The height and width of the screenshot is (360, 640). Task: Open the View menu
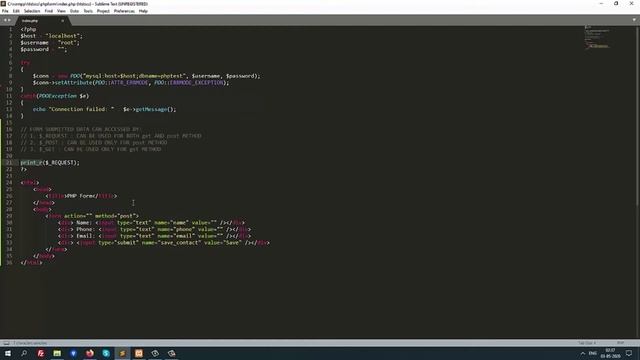pos(61,11)
